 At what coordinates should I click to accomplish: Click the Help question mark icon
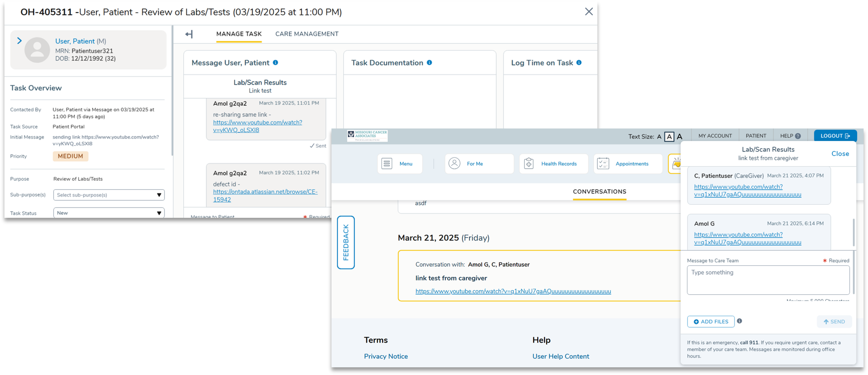point(798,136)
